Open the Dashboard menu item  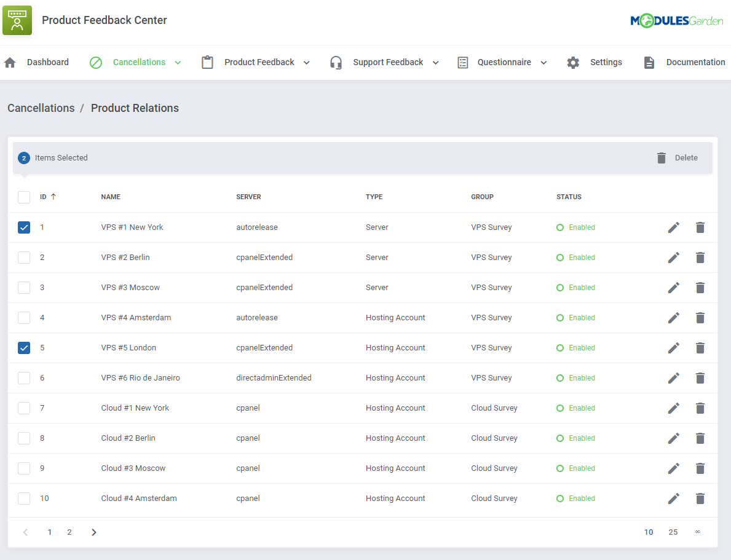click(37, 63)
